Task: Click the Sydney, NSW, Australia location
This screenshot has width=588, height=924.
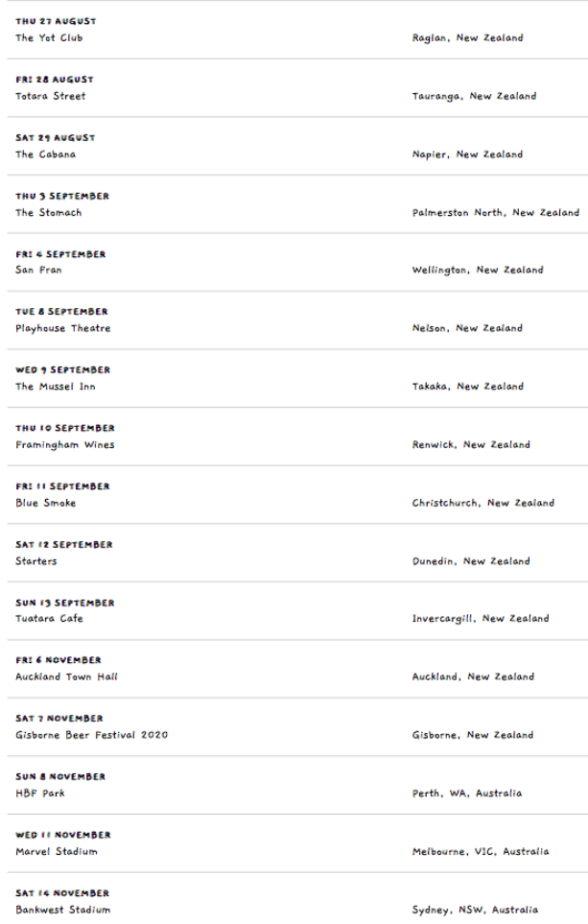Action: pyautogui.click(x=475, y=910)
